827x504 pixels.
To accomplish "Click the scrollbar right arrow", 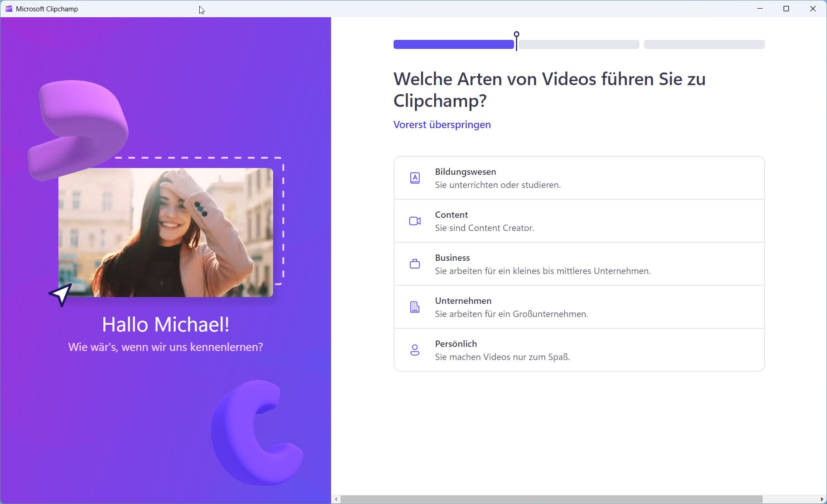I will [822, 499].
